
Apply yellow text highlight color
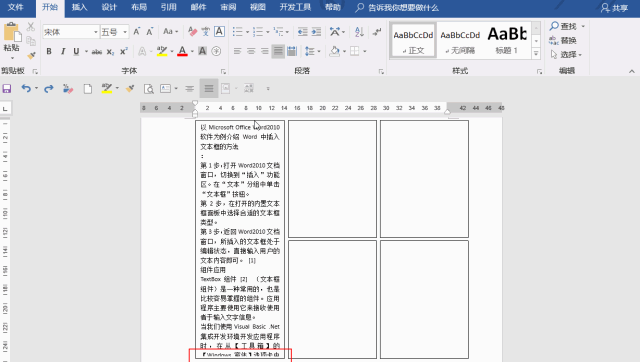[162, 51]
